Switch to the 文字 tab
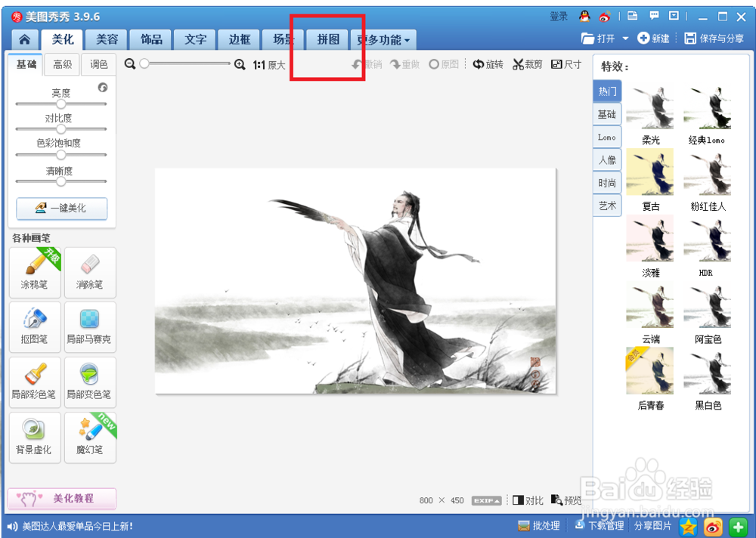Image resolution: width=756 pixels, height=538 pixels. point(196,39)
